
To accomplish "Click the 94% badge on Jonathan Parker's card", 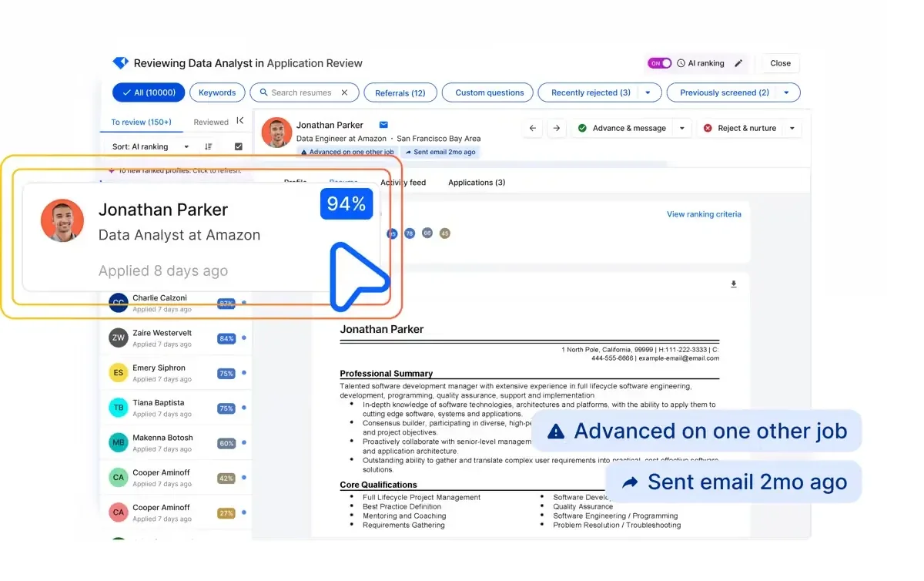I will (346, 203).
